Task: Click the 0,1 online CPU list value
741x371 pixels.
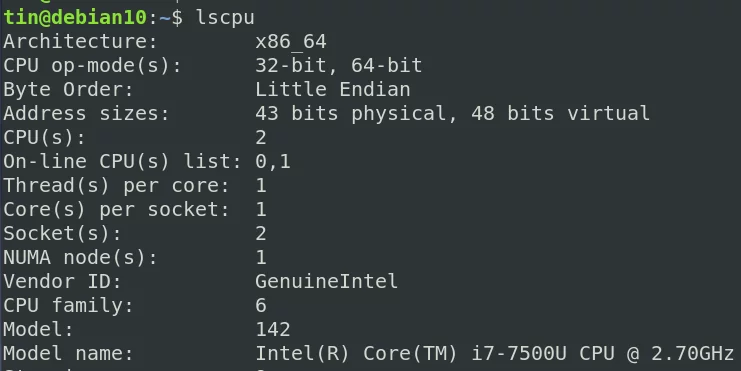Action: pos(273,162)
